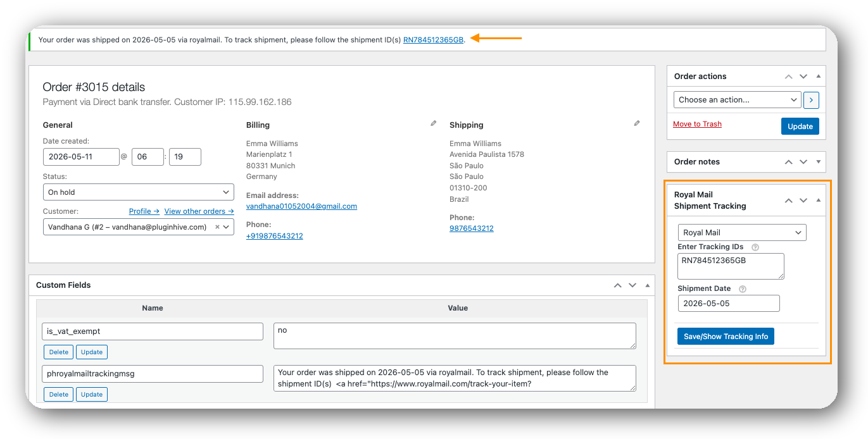Open the Customer dropdown for Vandhana G

click(139, 227)
